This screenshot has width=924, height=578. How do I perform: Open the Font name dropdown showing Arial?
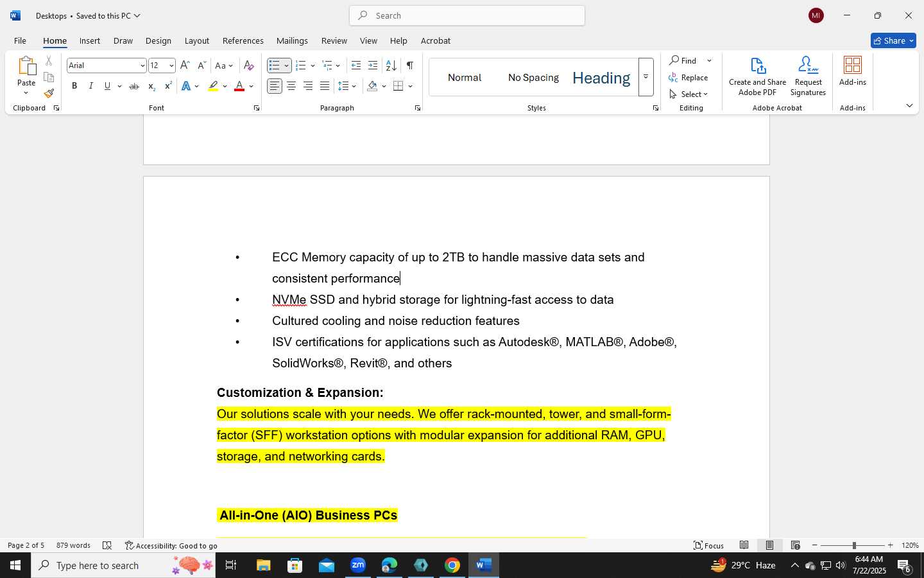click(142, 66)
